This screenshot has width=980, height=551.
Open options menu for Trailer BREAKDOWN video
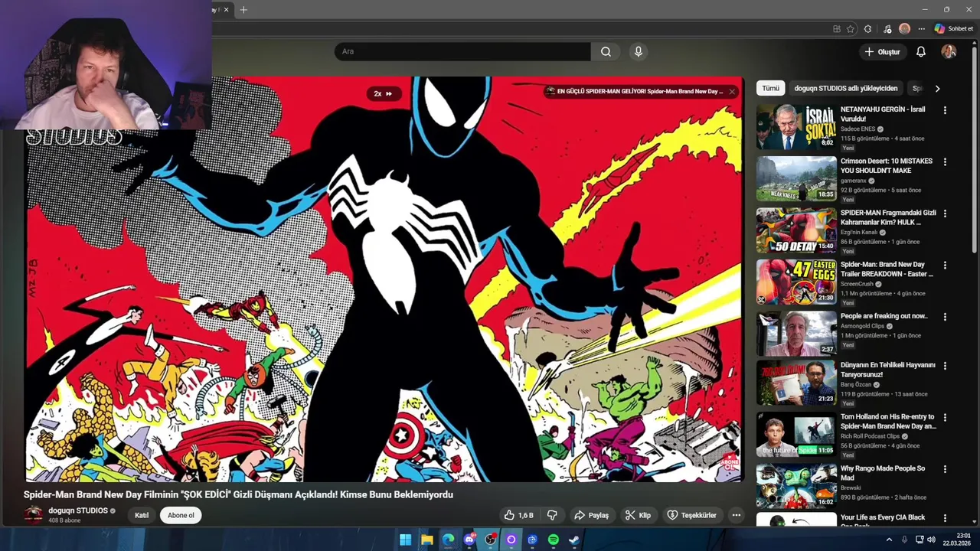tap(945, 266)
